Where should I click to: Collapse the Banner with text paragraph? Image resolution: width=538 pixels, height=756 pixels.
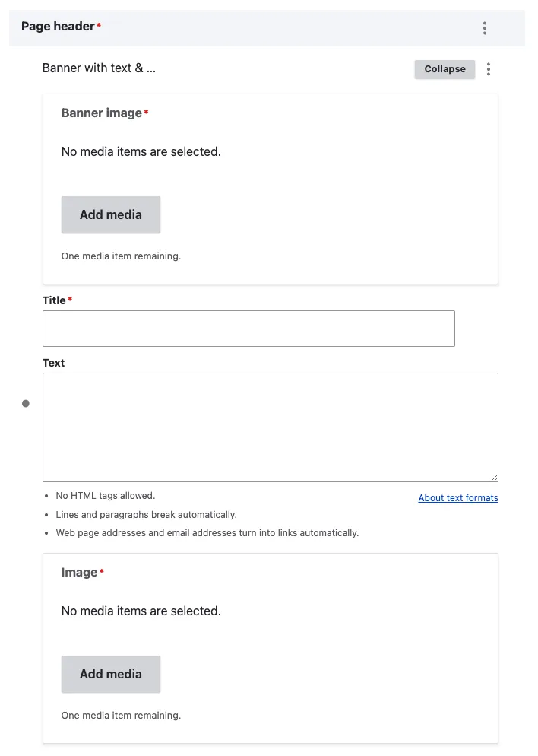click(x=445, y=69)
